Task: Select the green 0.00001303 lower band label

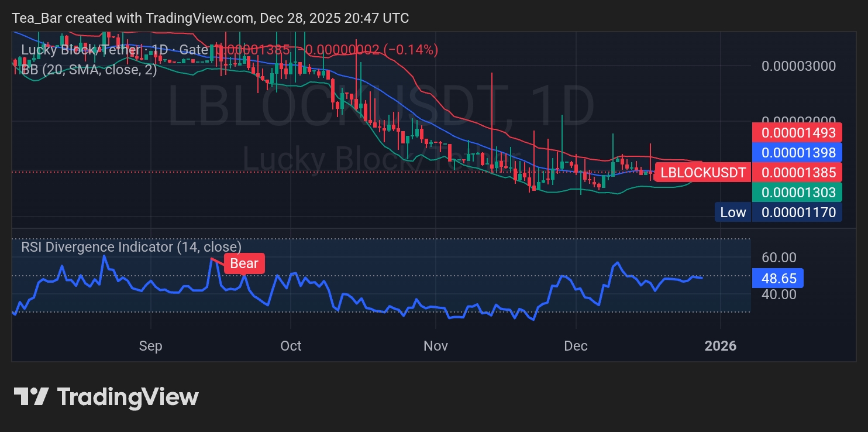Action: [x=797, y=192]
